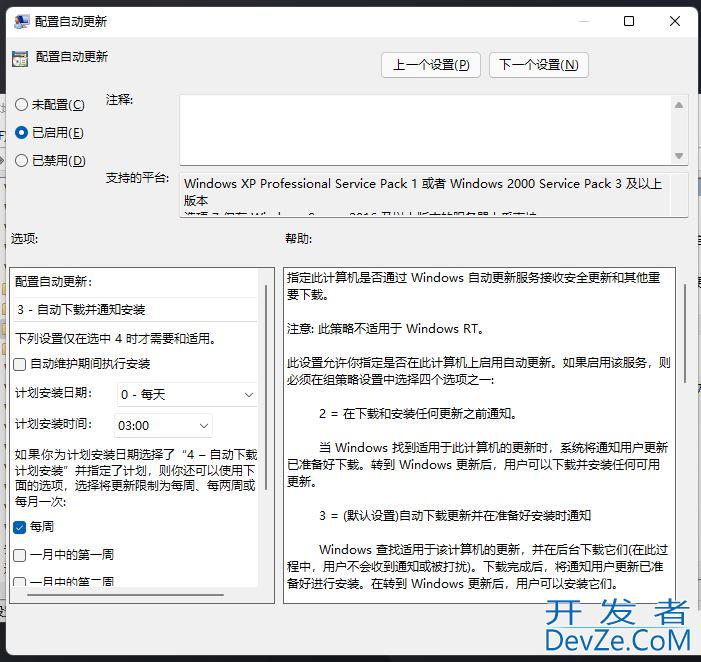Click inside the 注释 comment text box

pos(426,130)
